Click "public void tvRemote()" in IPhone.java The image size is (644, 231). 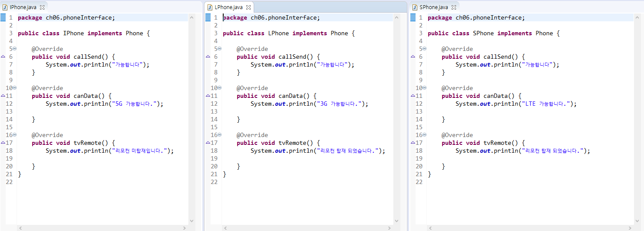pos(70,143)
